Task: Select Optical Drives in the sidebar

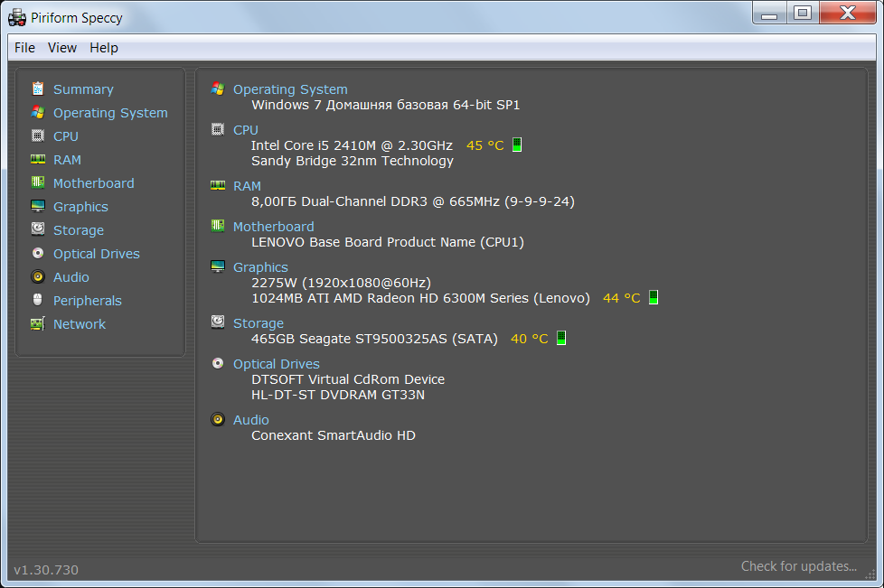Action: [96, 254]
